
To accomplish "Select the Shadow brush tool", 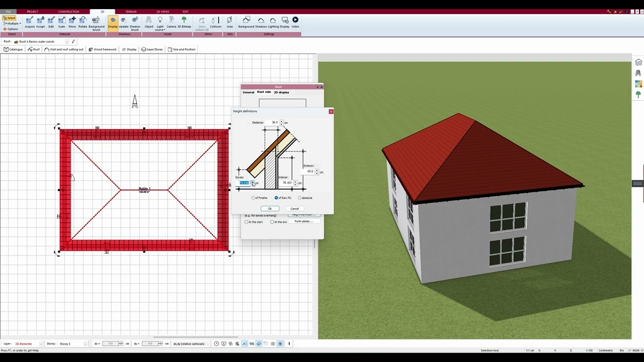I will [x=135, y=23].
